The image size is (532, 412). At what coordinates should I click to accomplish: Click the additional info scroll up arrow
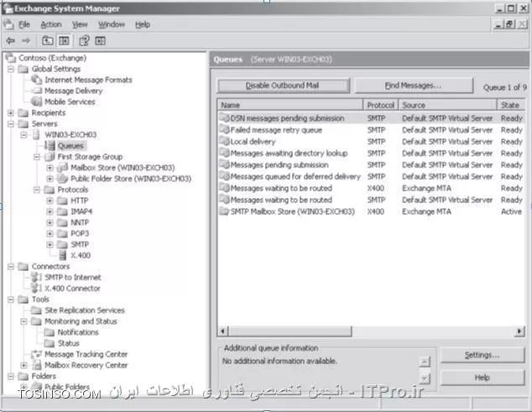coord(425,361)
